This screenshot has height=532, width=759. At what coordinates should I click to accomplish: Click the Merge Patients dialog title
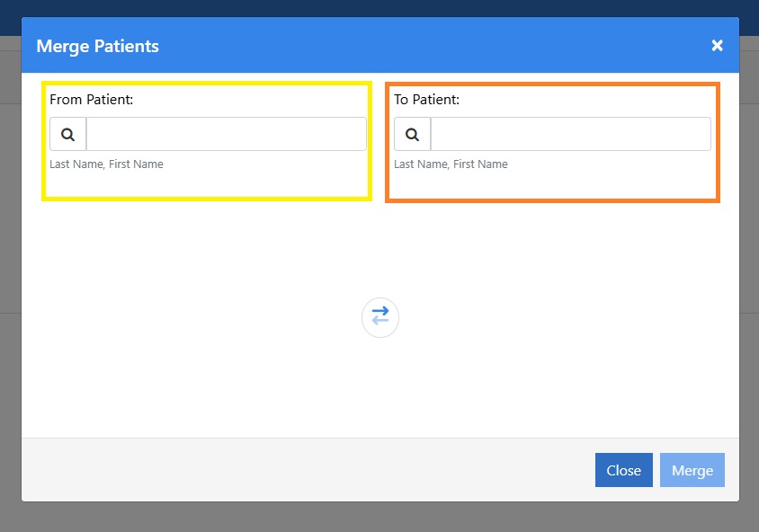98,47
